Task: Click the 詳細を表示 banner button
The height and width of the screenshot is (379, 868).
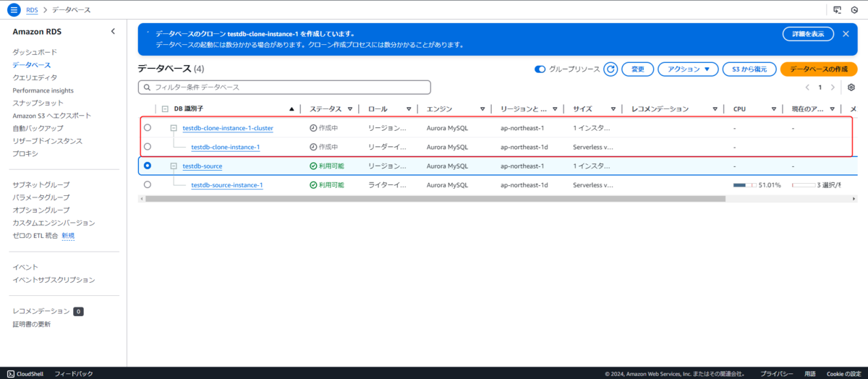Action: 808,34
